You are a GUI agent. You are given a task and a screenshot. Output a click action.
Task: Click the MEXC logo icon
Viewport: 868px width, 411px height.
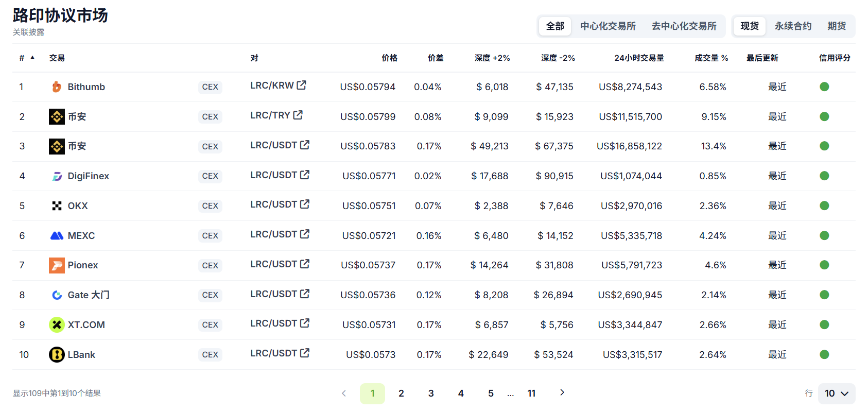click(x=57, y=236)
